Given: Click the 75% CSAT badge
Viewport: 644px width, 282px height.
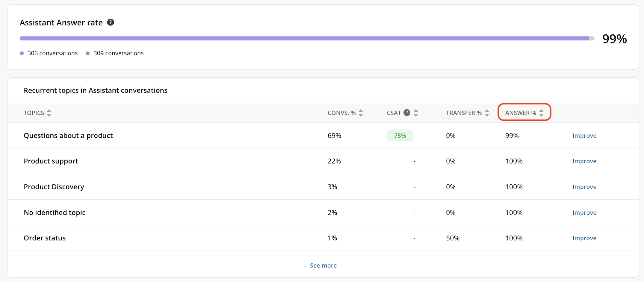Looking at the screenshot, I should [x=400, y=136].
